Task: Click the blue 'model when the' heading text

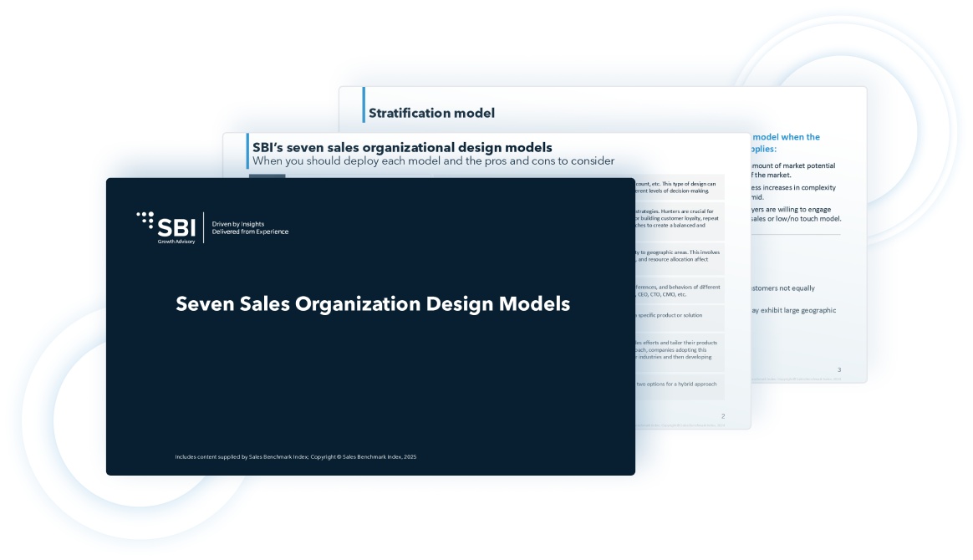Action: (786, 137)
